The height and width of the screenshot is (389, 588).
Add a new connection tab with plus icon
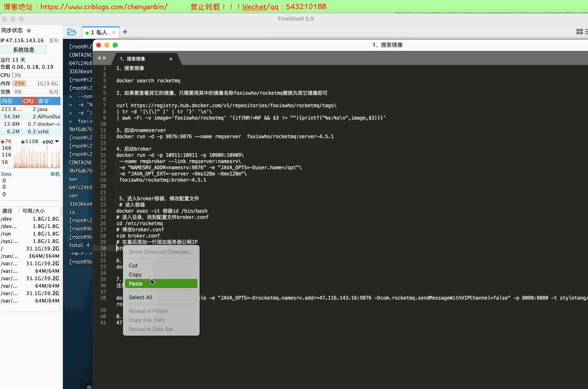125,32
